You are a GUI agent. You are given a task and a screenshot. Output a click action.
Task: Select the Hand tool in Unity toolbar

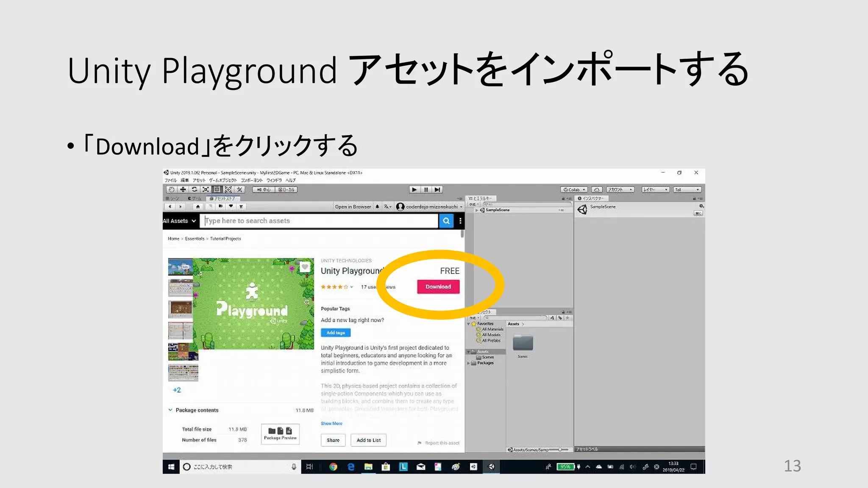tap(172, 190)
